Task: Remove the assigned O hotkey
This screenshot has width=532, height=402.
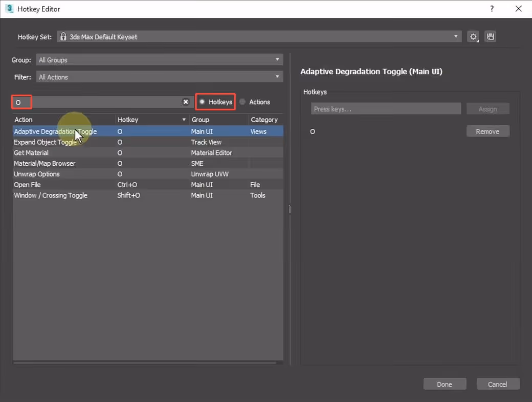Action: coord(487,131)
